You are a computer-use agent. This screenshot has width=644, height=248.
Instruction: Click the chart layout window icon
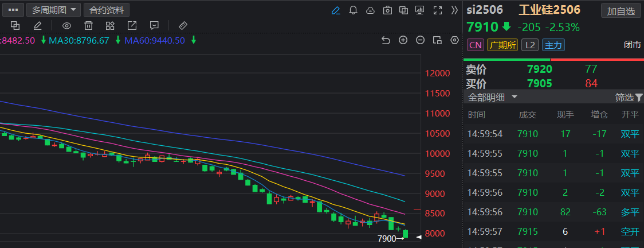click(437, 40)
